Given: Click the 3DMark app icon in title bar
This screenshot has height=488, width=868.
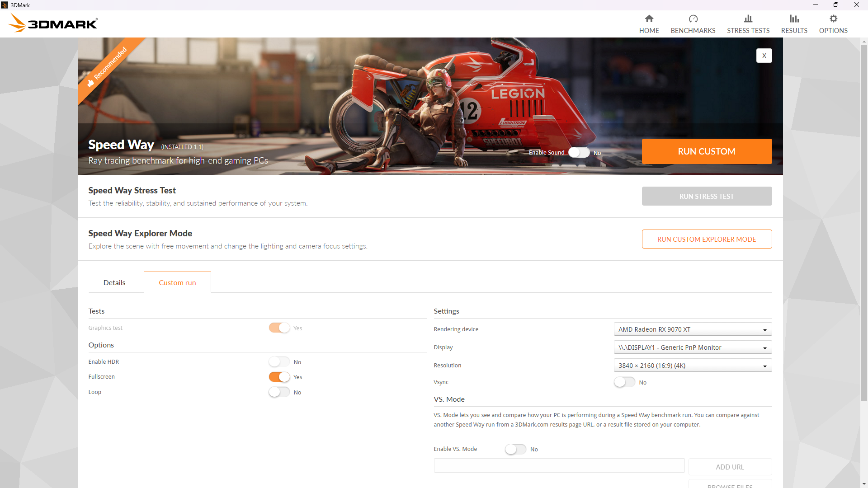Looking at the screenshot, I should 5,5.
